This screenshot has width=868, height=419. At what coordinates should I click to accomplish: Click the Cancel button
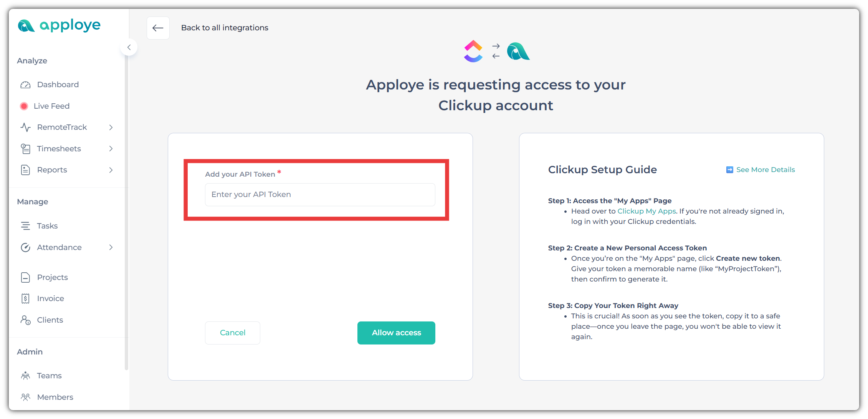click(233, 333)
